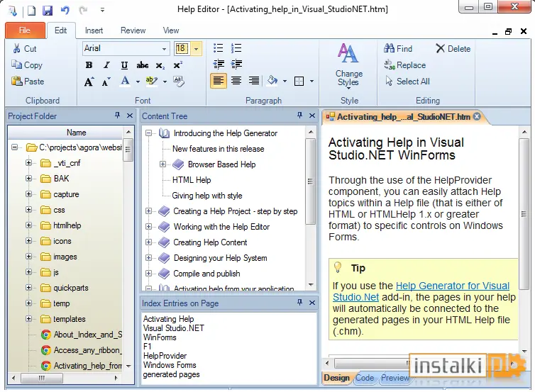Select the Giving help with style topic
This screenshot has height=392, width=535.
coord(207,196)
